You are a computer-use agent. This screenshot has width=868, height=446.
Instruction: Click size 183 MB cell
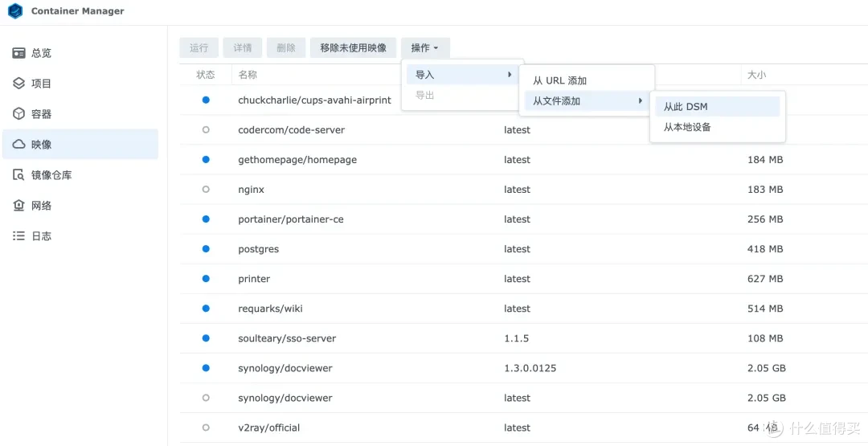765,190
